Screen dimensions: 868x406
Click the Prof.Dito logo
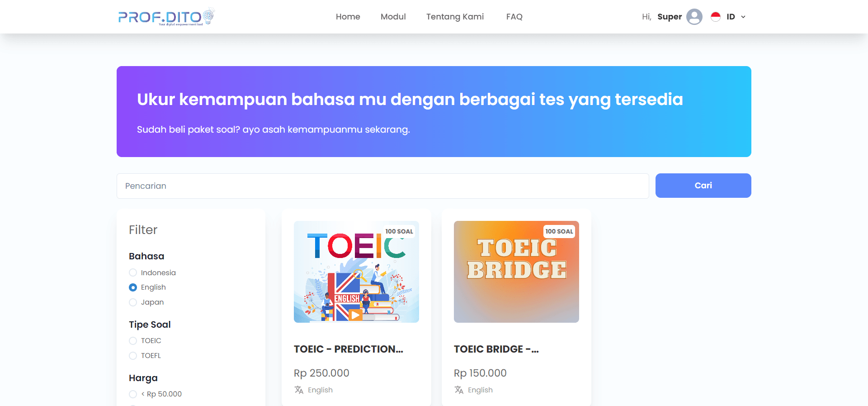(166, 17)
